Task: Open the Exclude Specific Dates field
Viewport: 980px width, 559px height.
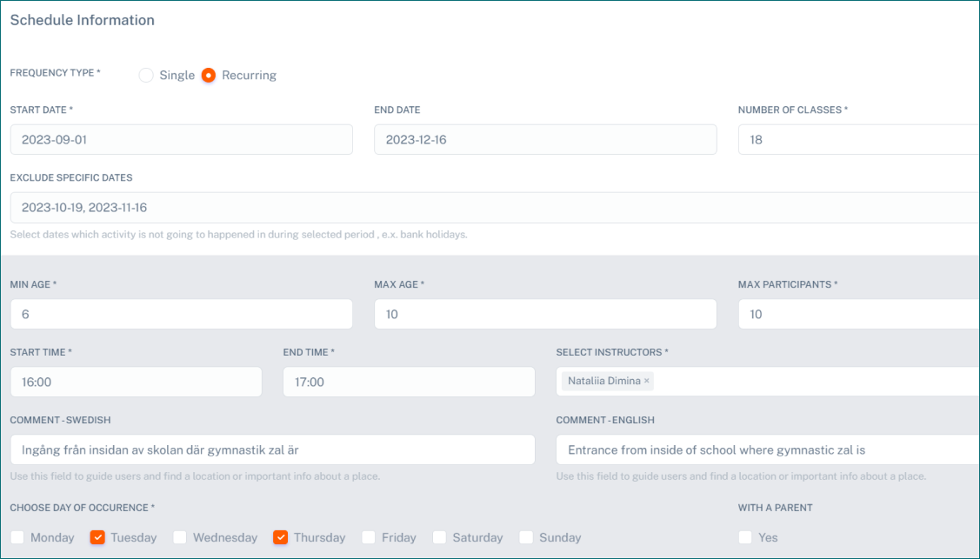Action: pyautogui.click(x=494, y=208)
